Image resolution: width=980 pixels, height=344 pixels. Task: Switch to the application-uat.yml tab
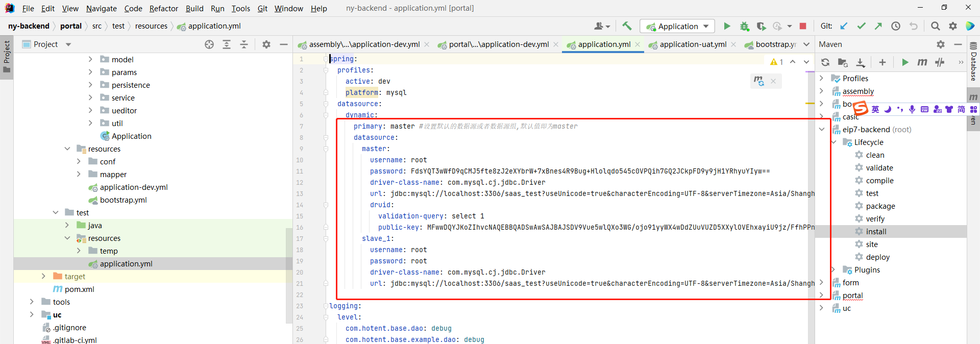pos(693,44)
